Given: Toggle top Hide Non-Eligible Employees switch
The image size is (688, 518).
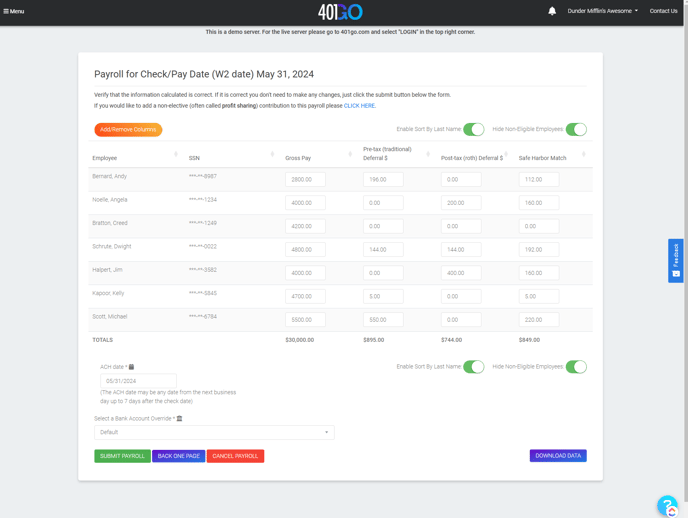Looking at the screenshot, I should click(576, 129).
